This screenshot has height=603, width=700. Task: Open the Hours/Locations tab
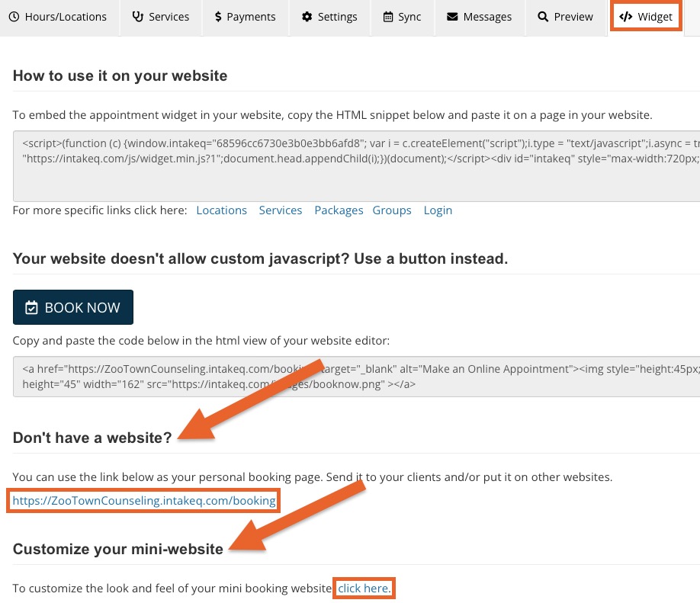click(x=59, y=17)
